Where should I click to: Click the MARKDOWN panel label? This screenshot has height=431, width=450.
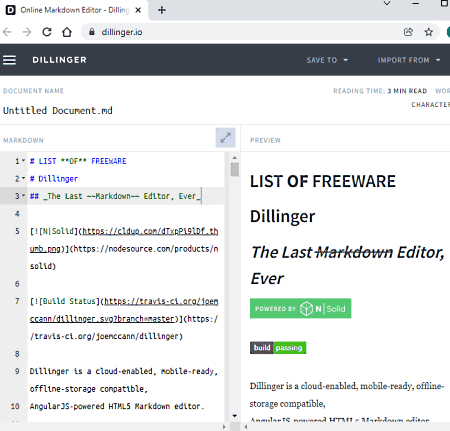click(23, 140)
